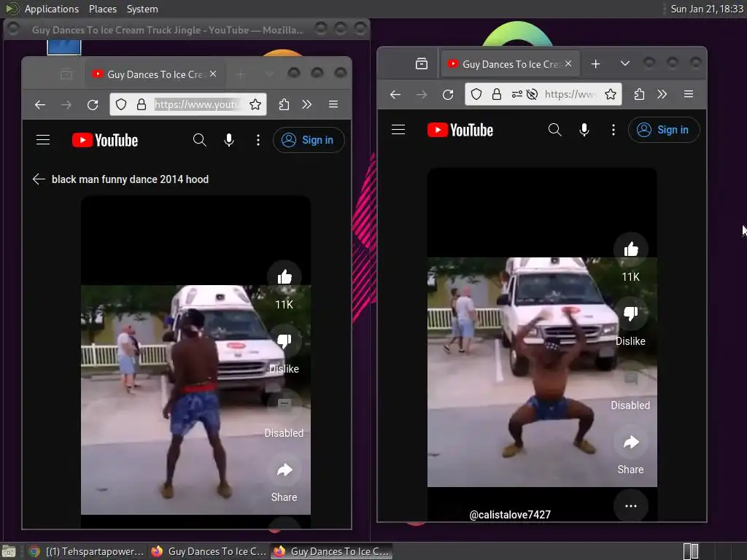
Task: Open Places menu in top panel
Action: click(102, 9)
